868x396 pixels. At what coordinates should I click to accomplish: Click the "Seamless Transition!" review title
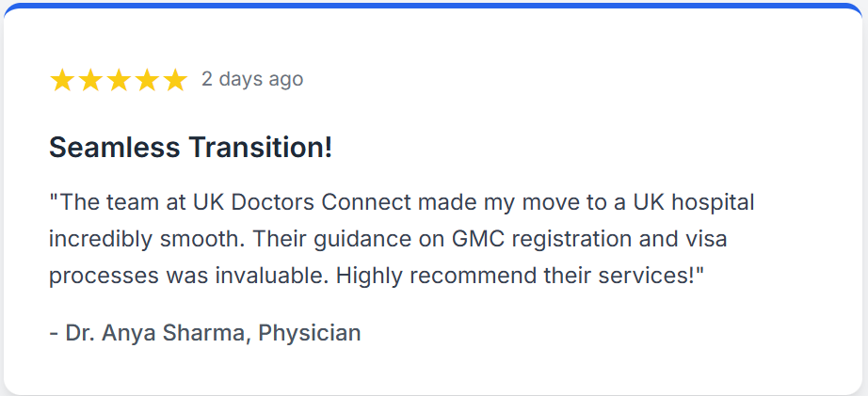click(190, 148)
